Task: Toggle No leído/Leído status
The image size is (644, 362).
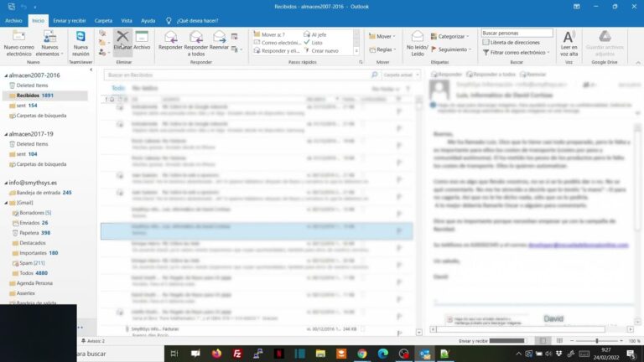Action: (418, 43)
